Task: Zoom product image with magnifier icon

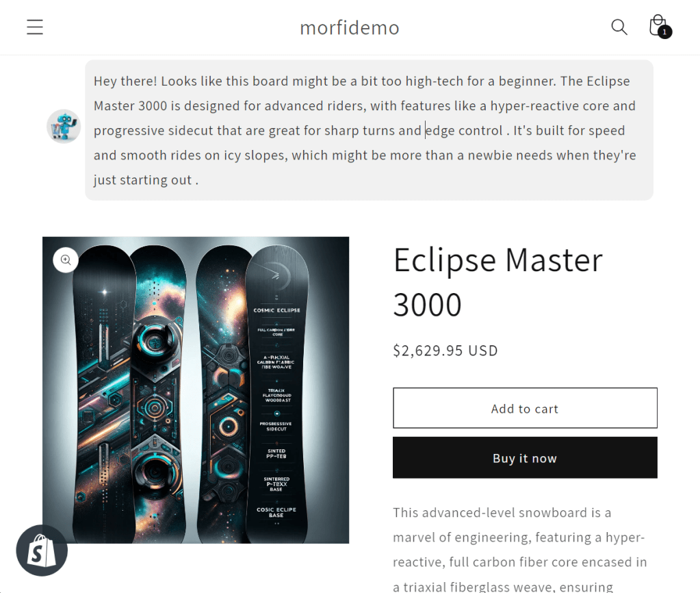Action: (x=66, y=260)
